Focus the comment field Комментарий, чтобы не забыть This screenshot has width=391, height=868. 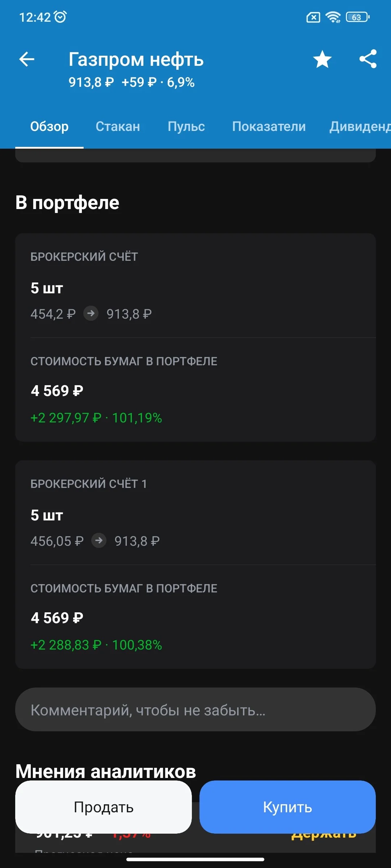pyautogui.click(x=195, y=709)
